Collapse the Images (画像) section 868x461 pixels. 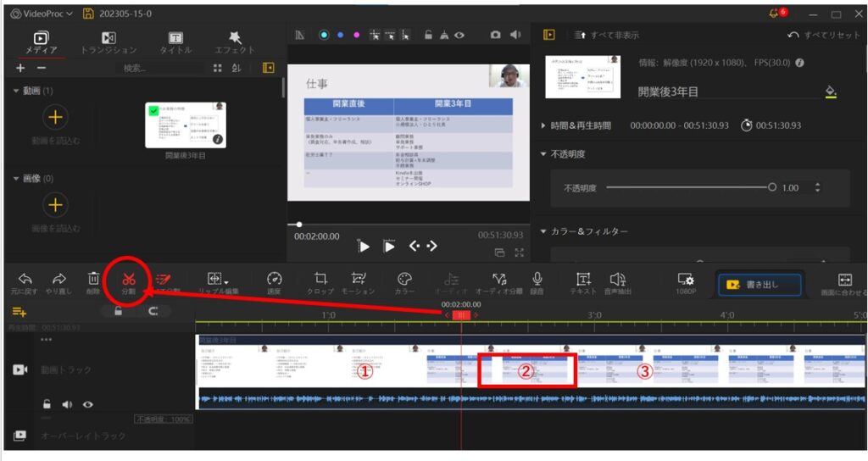pyautogui.click(x=15, y=179)
